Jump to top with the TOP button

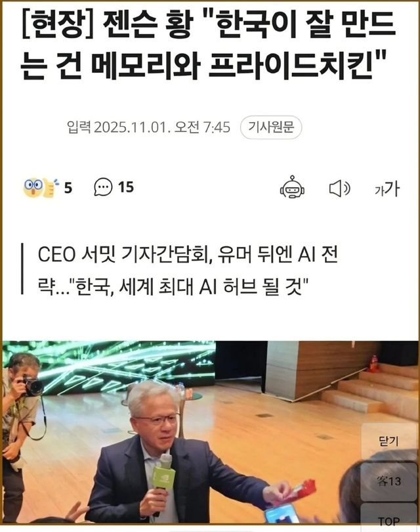pos(388,520)
